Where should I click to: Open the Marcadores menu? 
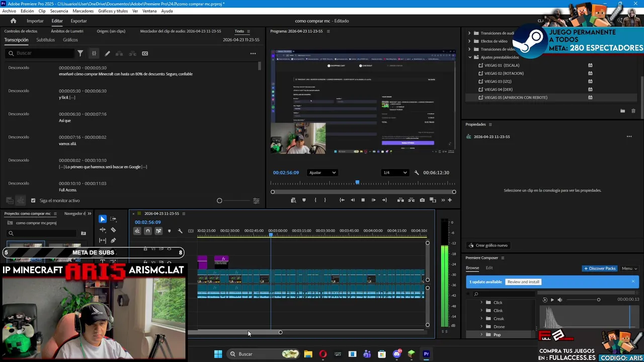(x=83, y=11)
